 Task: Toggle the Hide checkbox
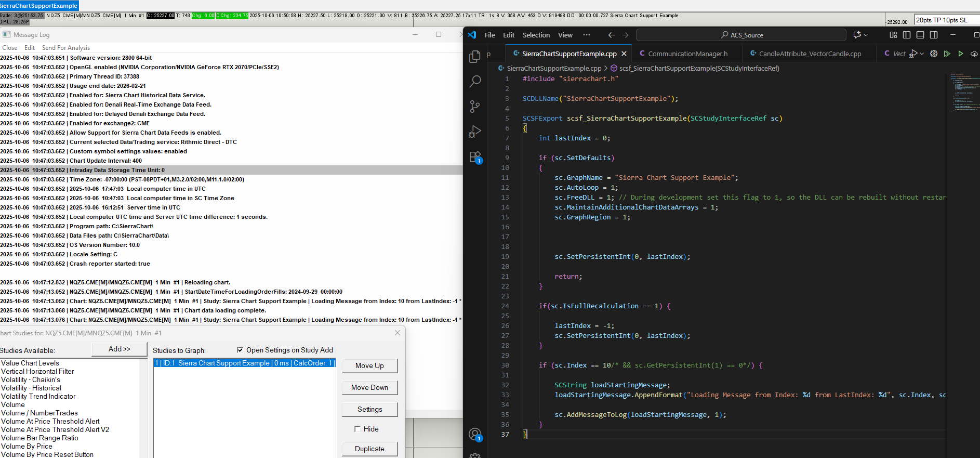(357, 429)
